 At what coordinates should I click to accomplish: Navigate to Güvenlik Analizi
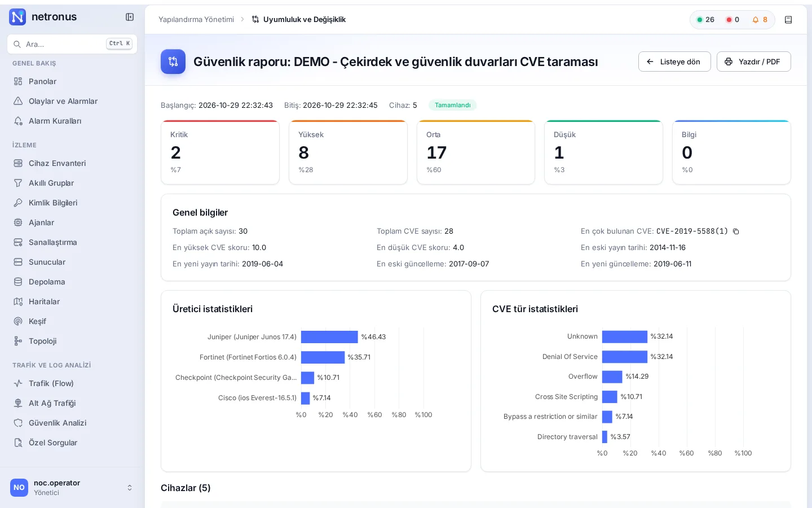[72, 423]
